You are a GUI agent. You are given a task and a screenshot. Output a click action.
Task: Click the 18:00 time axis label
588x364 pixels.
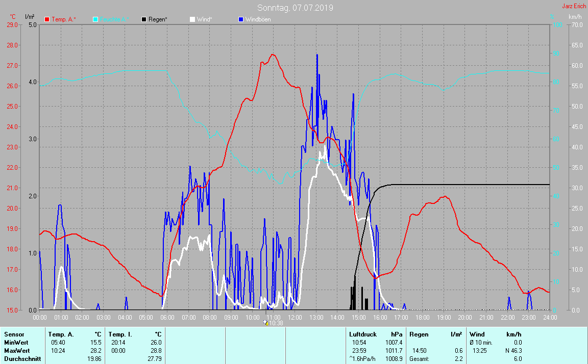[422, 318]
